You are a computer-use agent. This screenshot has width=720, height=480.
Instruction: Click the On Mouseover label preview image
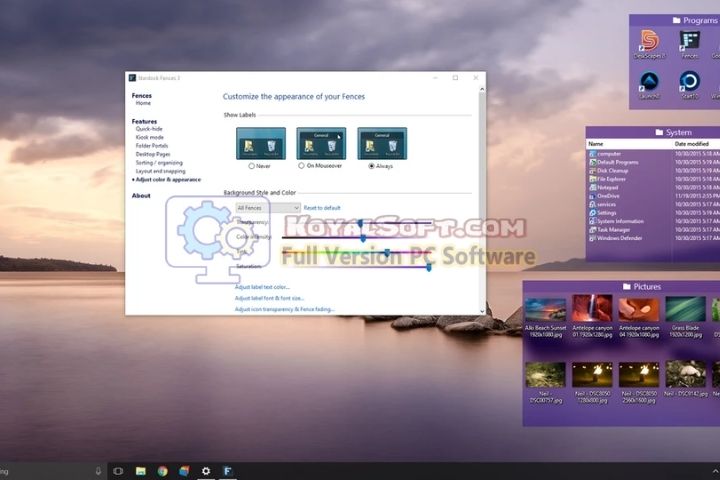click(321, 143)
